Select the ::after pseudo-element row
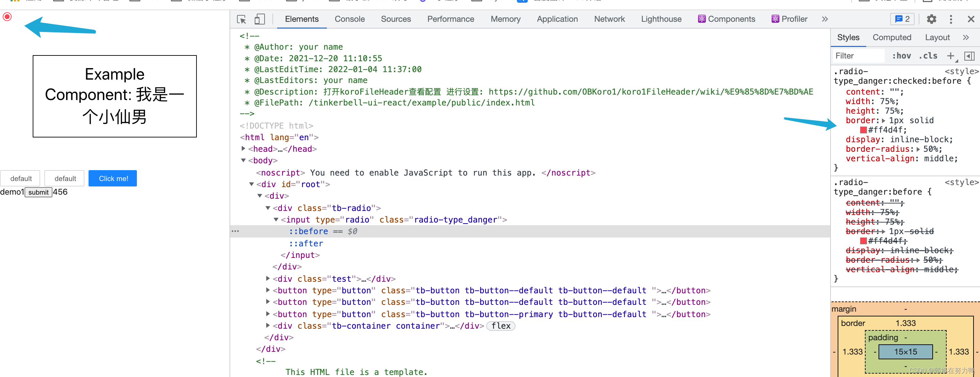Image resolution: width=980 pixels, height=377 pixels. (306, 243)
